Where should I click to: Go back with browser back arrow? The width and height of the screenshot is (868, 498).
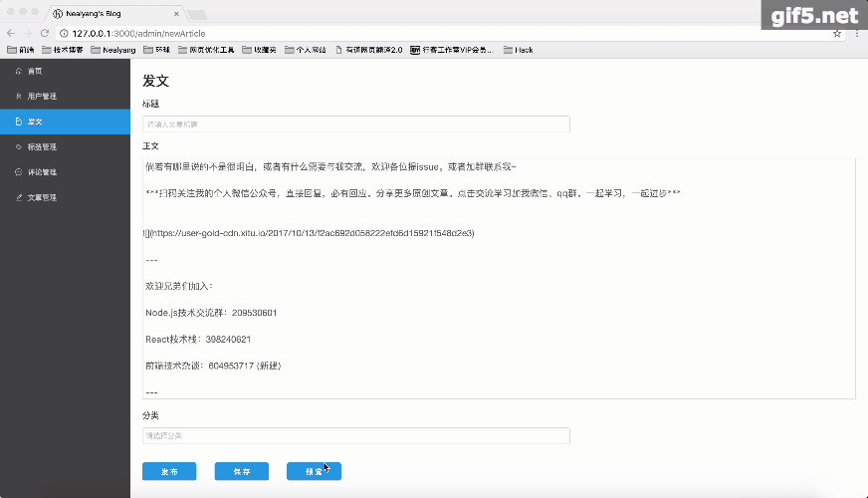[11, 33]
